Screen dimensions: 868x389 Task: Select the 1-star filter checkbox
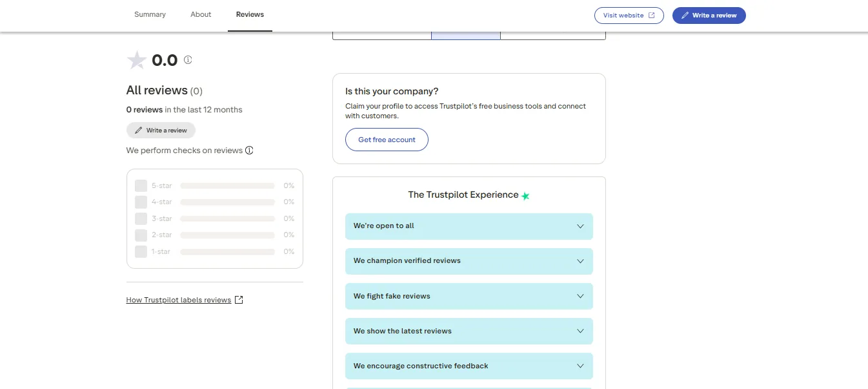click(141, 251)
